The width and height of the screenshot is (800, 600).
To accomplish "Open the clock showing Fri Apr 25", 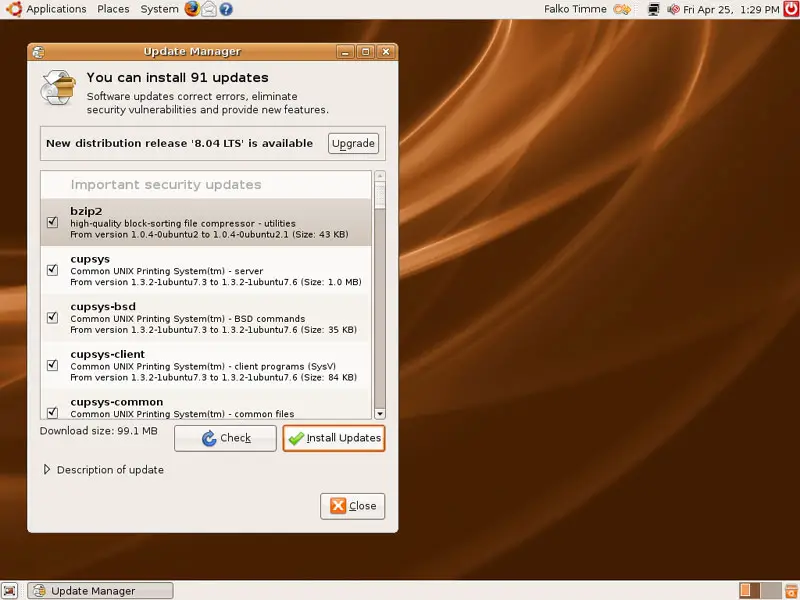I will (731, 9).
